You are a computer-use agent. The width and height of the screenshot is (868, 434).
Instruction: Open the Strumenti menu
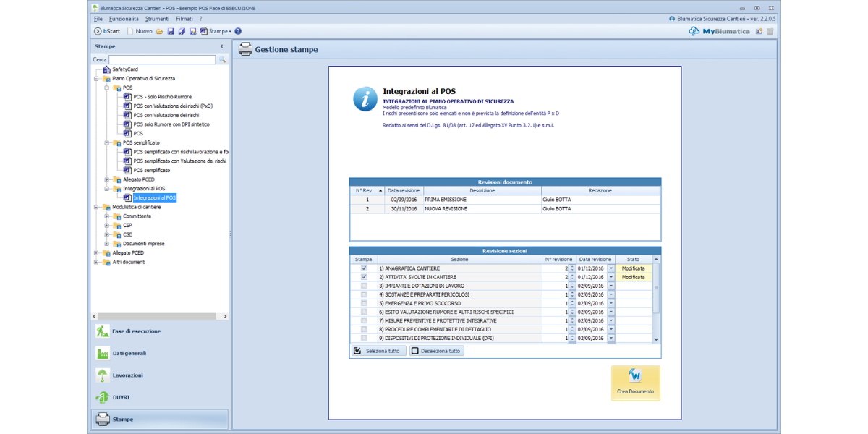[x=157, y=18]
